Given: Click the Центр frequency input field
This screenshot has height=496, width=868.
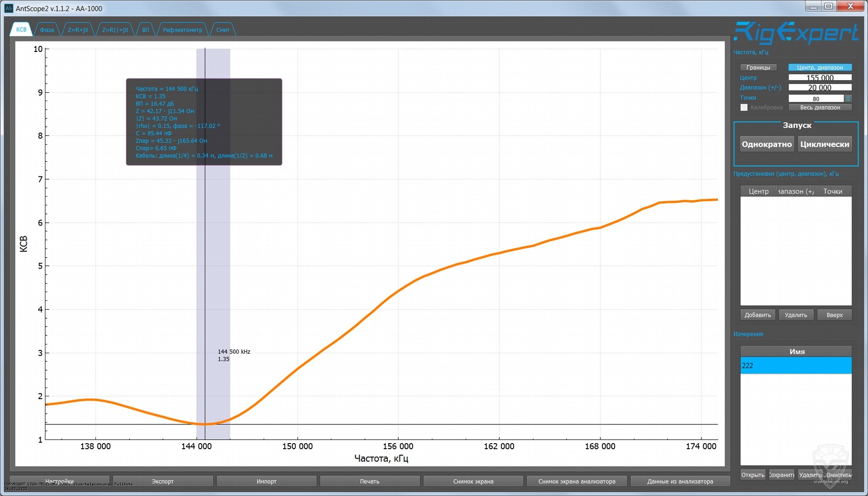Looking at the screenshot, I should click(819, 78).
